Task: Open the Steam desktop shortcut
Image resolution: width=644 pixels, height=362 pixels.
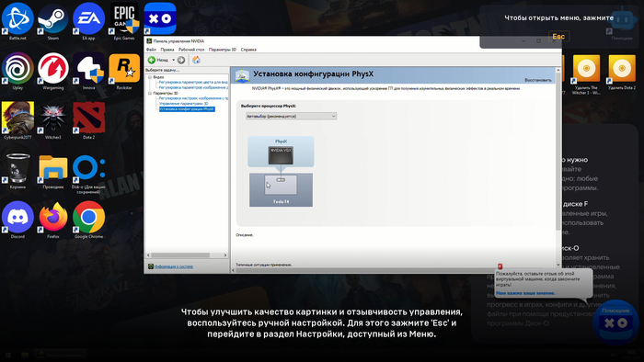Action: 53,21
